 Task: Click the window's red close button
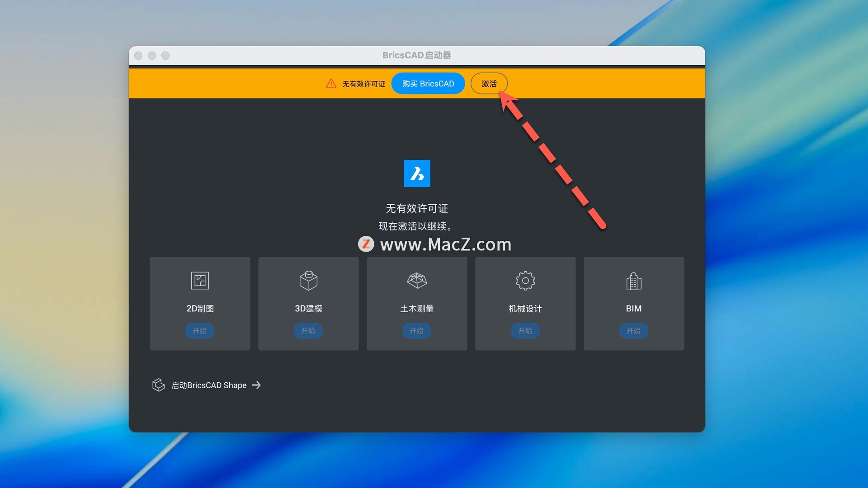[x=139, y=55]
